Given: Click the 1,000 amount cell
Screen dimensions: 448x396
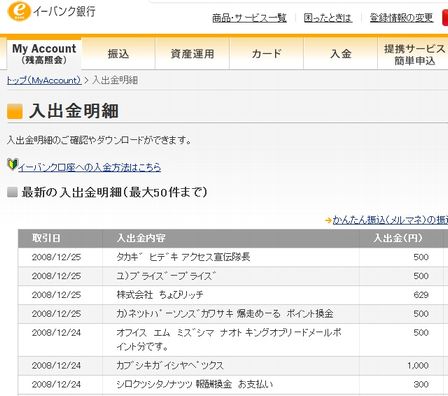Looking at the screenshot, I should [x=418, y=365].
